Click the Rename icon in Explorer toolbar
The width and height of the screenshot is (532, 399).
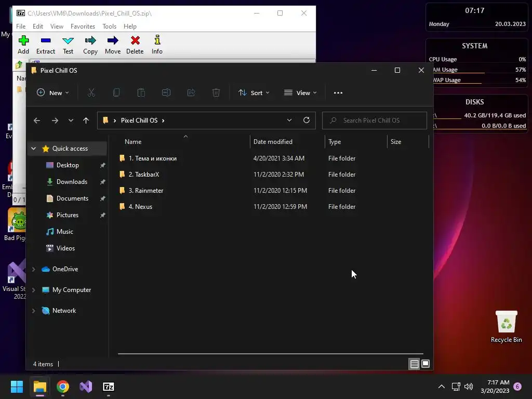(x=166, y=92)
